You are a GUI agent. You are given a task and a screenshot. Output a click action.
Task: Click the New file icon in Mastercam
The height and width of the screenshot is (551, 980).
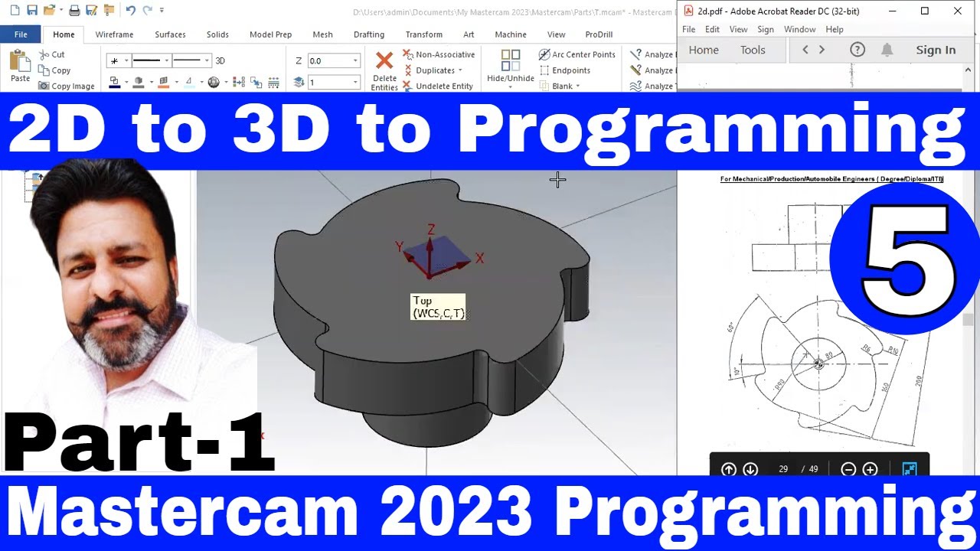[x=15, y=11]
